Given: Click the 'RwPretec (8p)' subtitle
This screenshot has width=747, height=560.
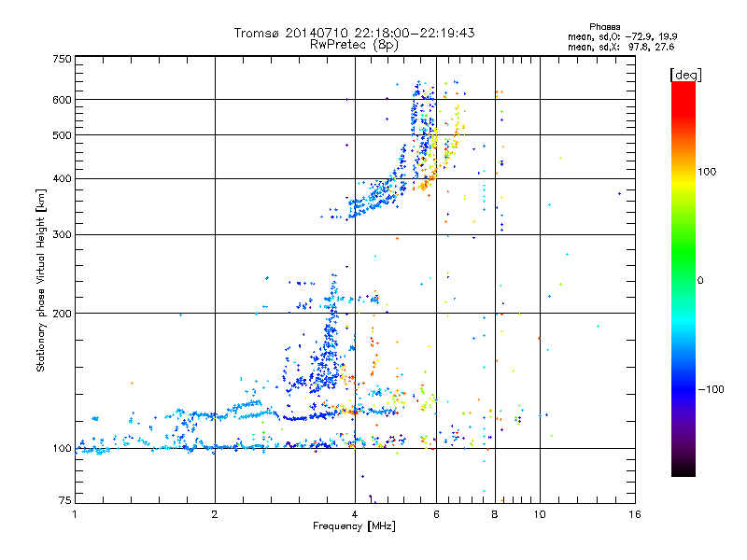Looking at the screenshot, I should click(354, 45).
